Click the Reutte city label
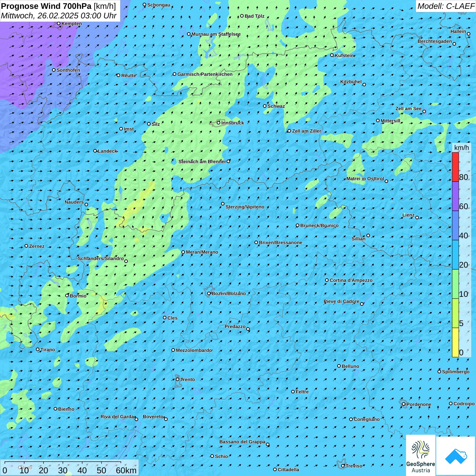The width and height of the screenshot is (476, 476). [129, 75]
